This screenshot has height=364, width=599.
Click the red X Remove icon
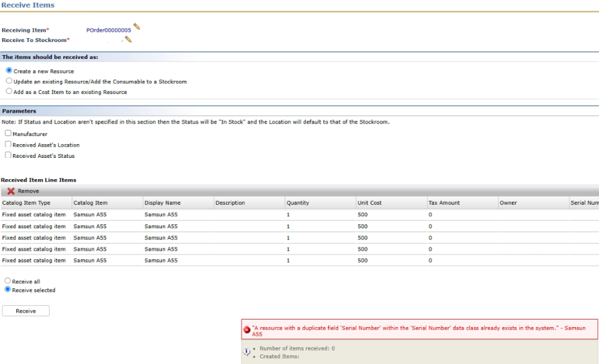tap(11, 191)
